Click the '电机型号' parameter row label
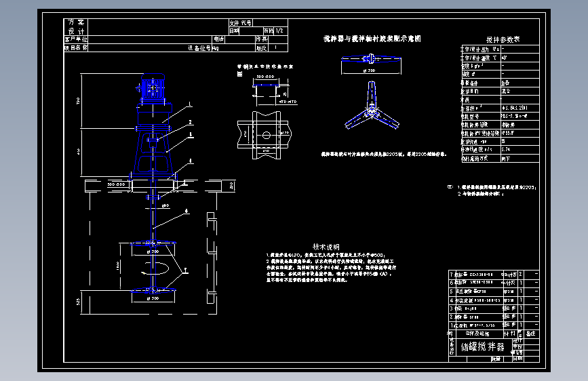The image size is (588, 381). [x=470, y=116]
